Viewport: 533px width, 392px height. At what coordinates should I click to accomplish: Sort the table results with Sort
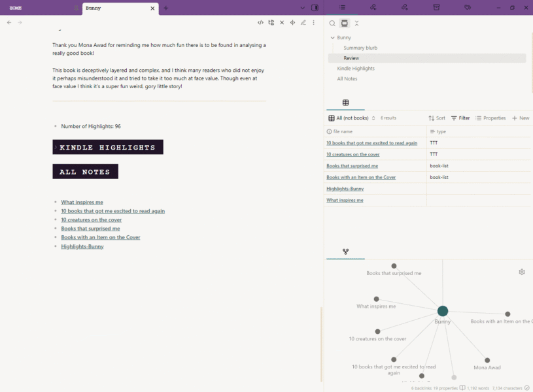pos(437,118)
